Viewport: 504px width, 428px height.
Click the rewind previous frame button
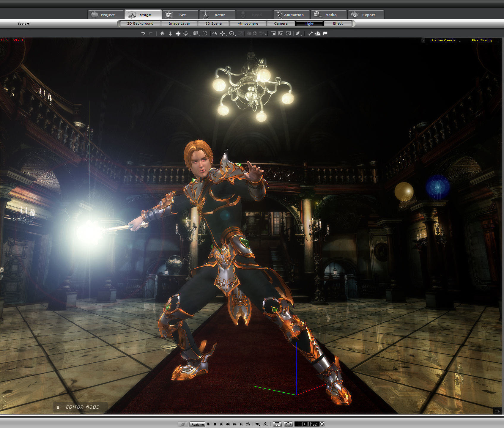point(228,424)
